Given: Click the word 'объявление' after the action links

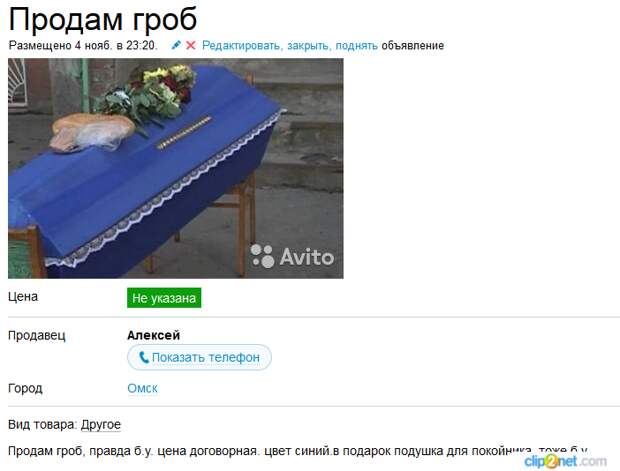Looking at the screenshot, I should point(412,45).
